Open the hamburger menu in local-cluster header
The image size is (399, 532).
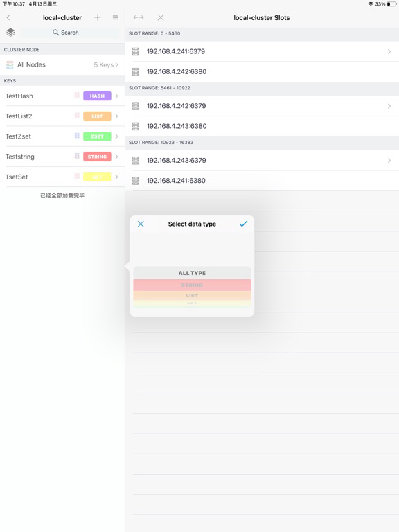(116, 17)
